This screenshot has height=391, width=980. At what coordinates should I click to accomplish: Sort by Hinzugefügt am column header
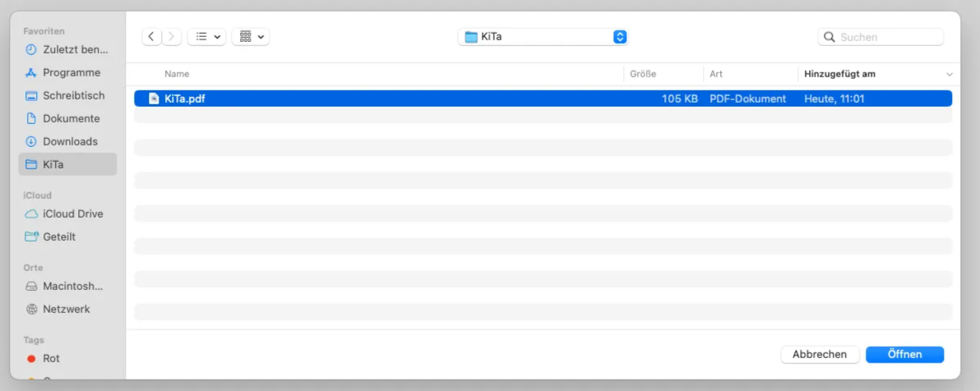tap(839, 74)
